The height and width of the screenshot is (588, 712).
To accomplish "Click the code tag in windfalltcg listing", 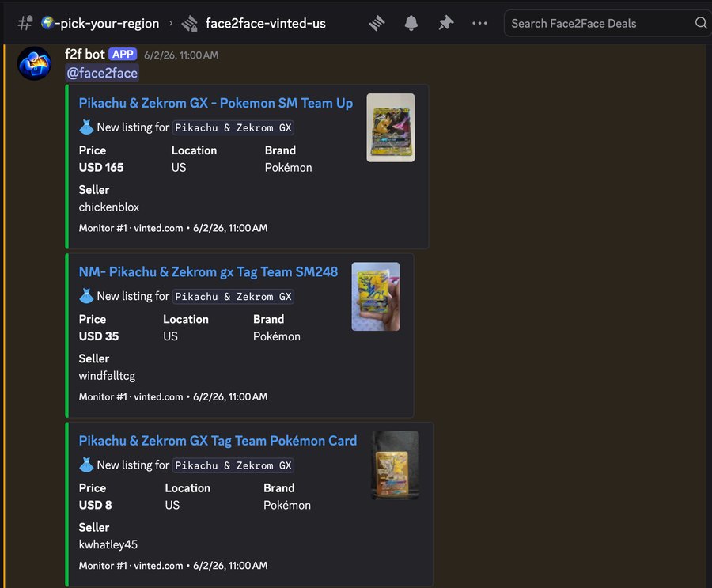I will pos(233,297).
